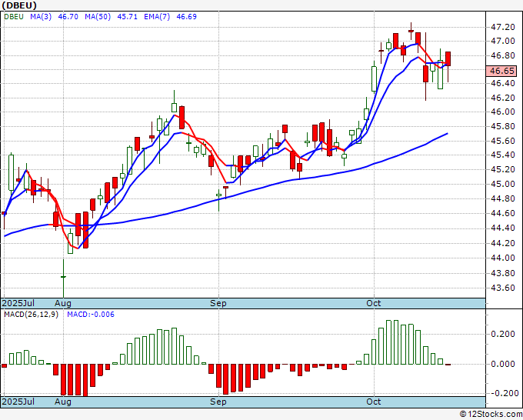Click the 45.00 price axis label

(503, 184)
